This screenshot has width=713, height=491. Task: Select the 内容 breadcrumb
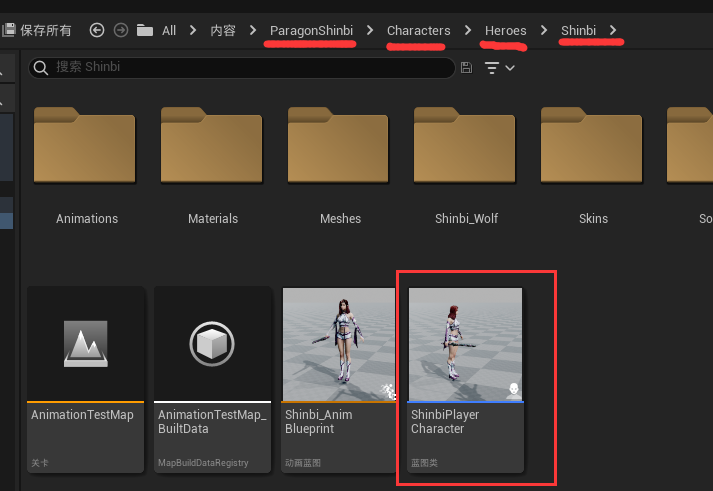click(x=223, y=30)
